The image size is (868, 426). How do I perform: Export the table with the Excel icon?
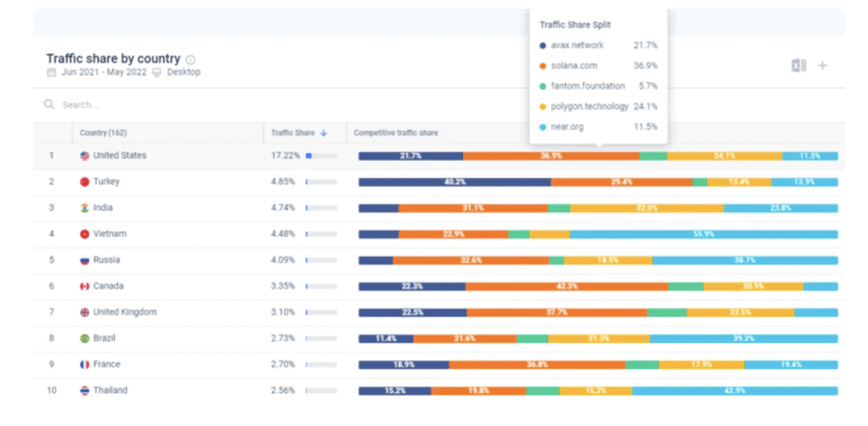798,65
